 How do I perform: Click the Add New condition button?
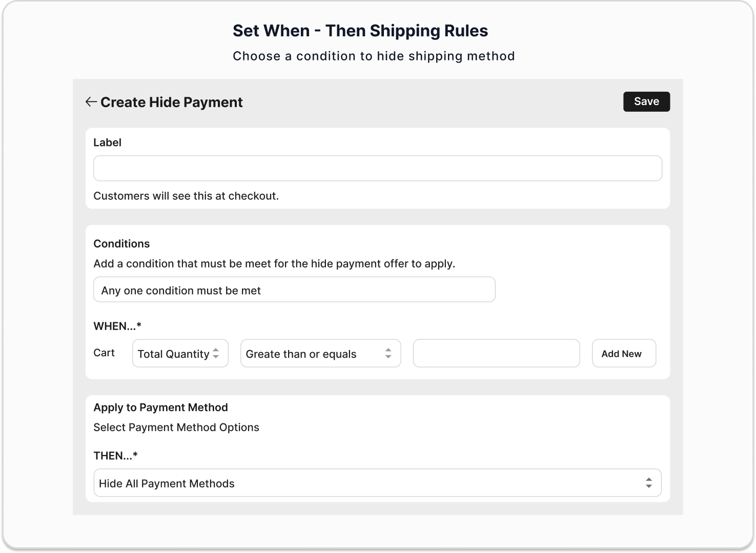tap(623, 353)
